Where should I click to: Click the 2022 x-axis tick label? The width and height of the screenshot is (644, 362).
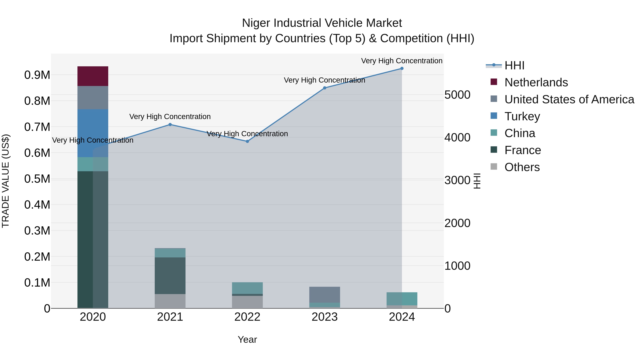pyautogui.click(x=247, y=317)
